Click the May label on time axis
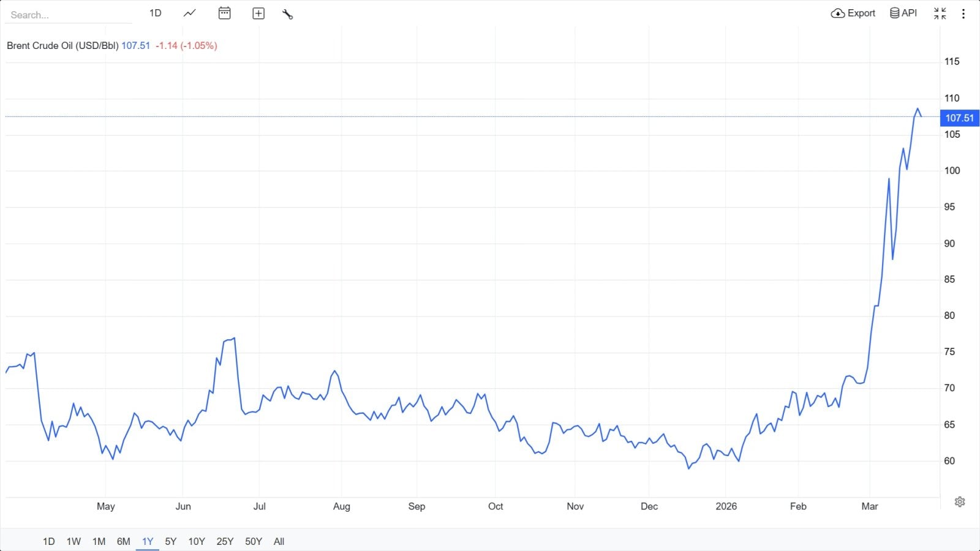 106,506
